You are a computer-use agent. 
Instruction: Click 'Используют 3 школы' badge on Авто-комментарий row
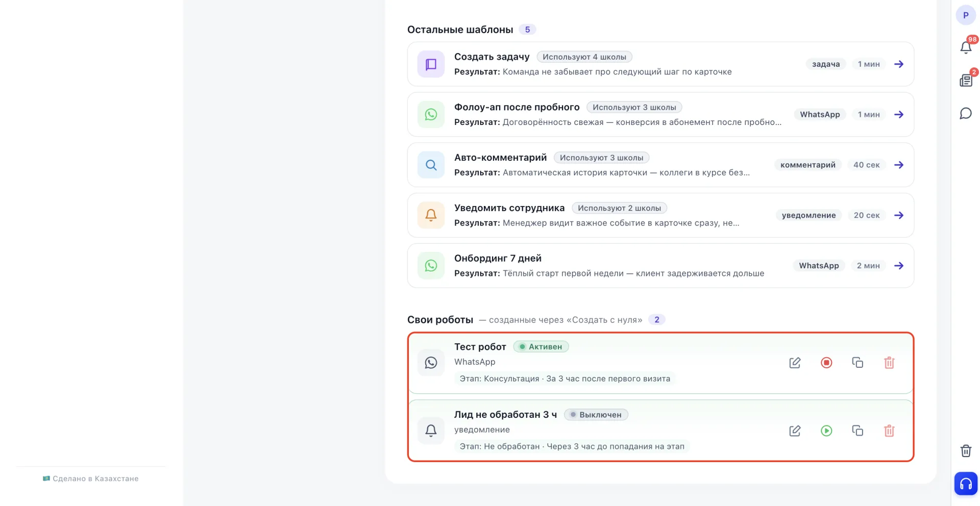click(602, 158)
